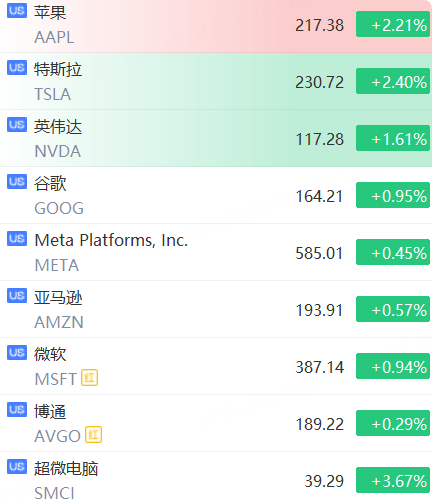
Task: Click the +0.29% change button for AVGO
Action: (393, 423)
